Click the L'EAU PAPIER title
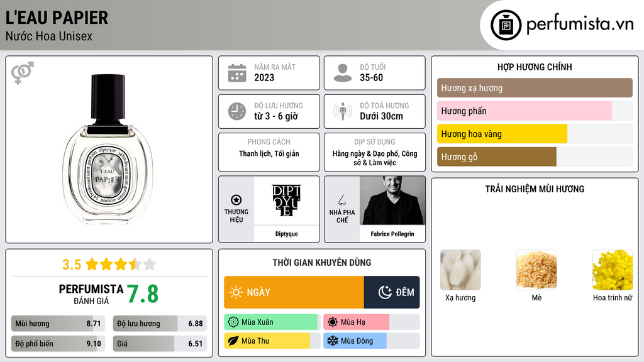 click(x=57, y=18)
